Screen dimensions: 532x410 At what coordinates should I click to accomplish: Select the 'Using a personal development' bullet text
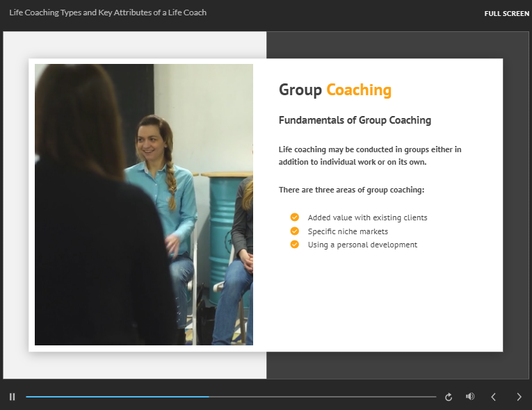[362, 245]
